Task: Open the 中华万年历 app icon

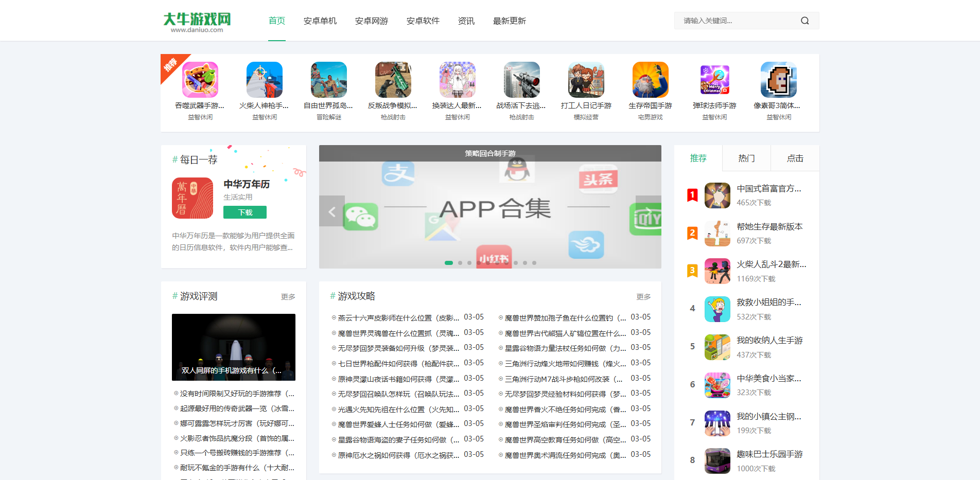Action: (192, 198)
